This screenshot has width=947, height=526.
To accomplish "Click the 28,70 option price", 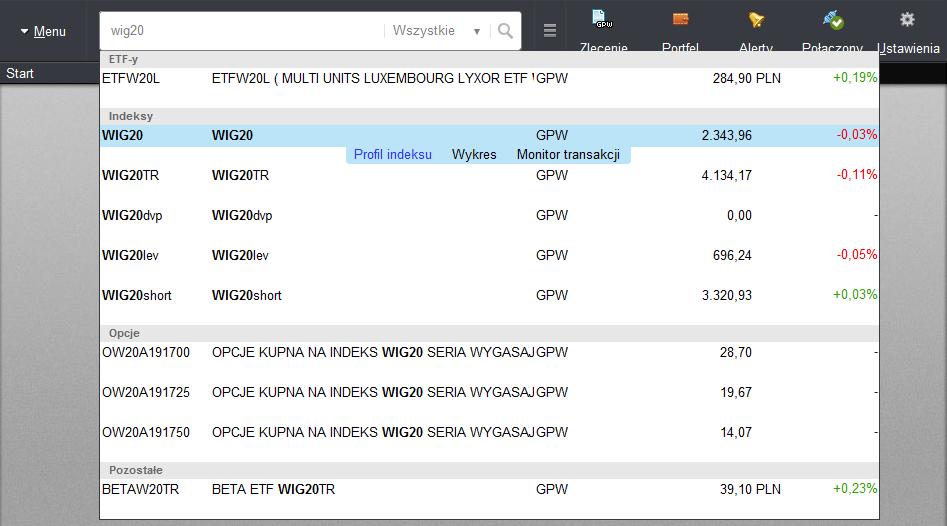I will [736, 353].
